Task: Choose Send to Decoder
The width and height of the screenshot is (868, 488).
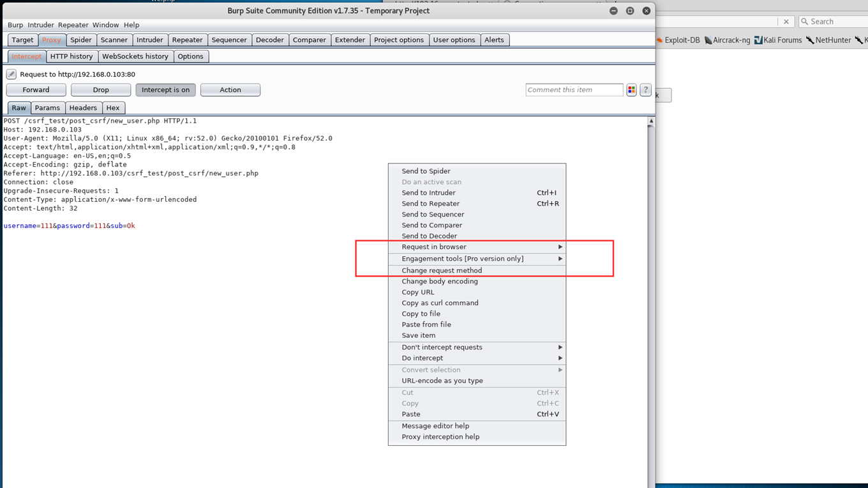Action: tap(477, 236)
